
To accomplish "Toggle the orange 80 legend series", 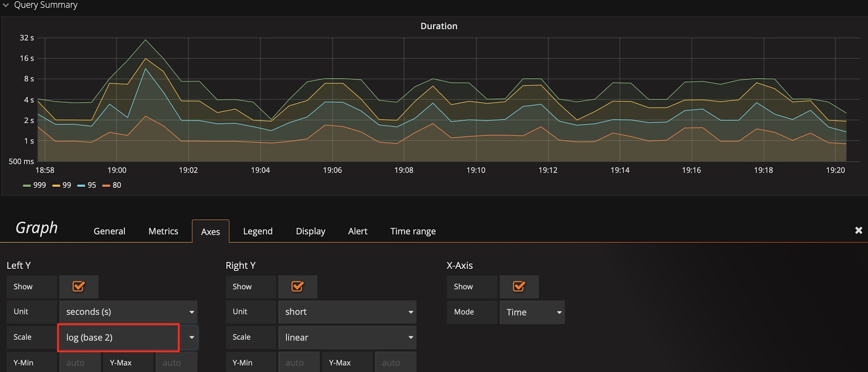I will pyautogui.click(x=116, y=185).
